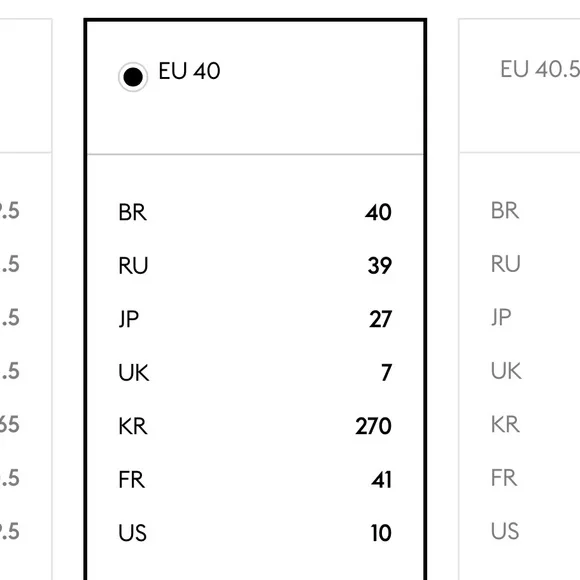580x580 pixels.
Task: Choose the EU 40.5 size card
Action: click(x=519, y=299)
